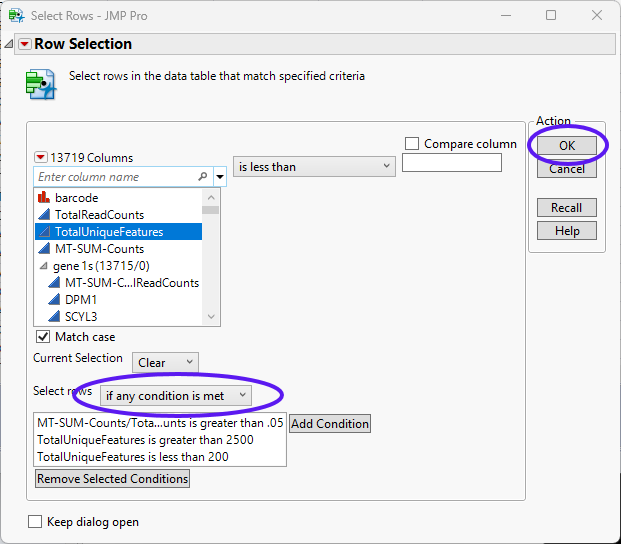Screen dimensions: 621x544
Task: Open column search options dropdown arrow
Action: tap(220, 177)
